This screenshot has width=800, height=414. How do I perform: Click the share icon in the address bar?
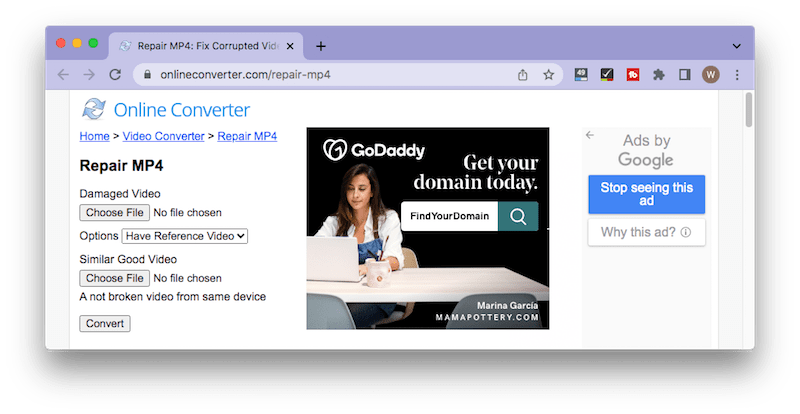coord(522,75)
